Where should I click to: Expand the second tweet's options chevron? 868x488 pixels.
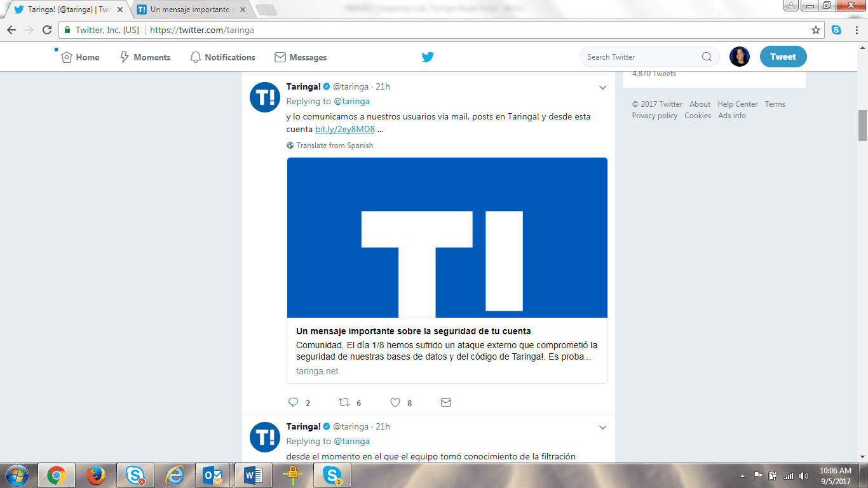(x=602, y=428)
